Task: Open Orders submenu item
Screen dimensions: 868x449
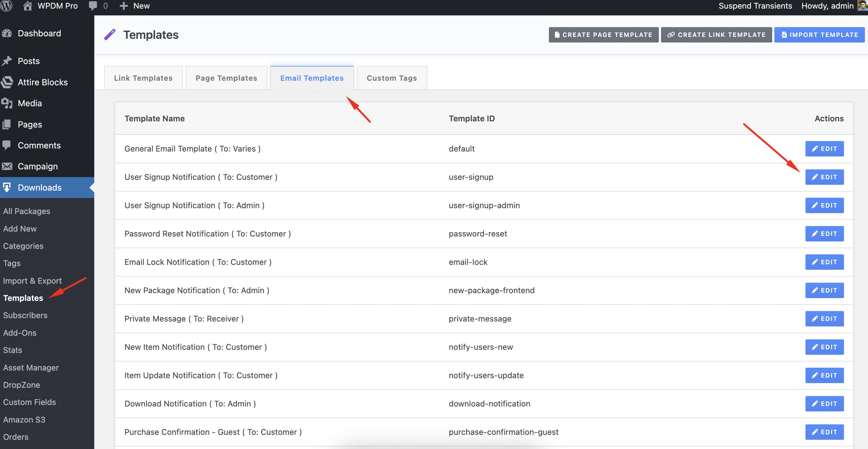Action: (x=16, y=437)
